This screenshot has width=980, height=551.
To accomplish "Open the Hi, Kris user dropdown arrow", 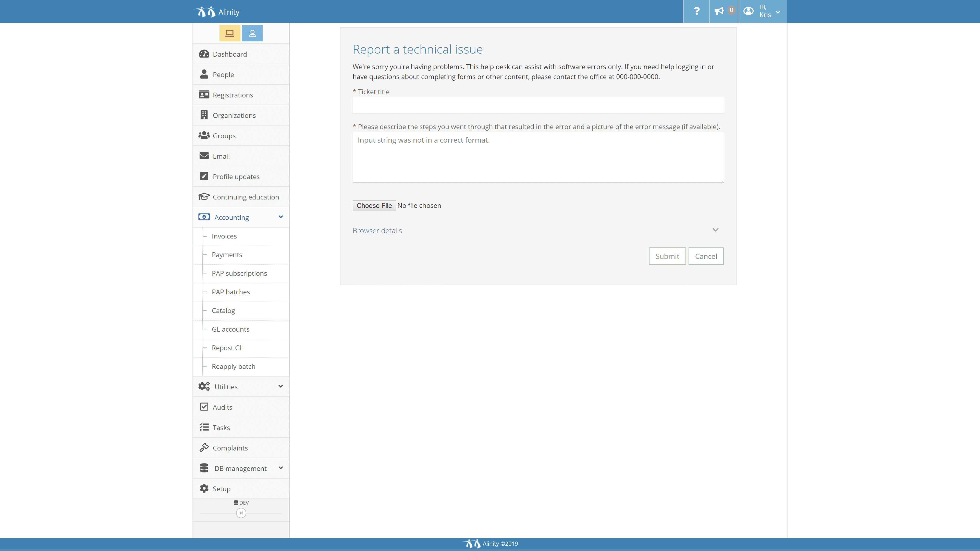I will coord(778,12).
